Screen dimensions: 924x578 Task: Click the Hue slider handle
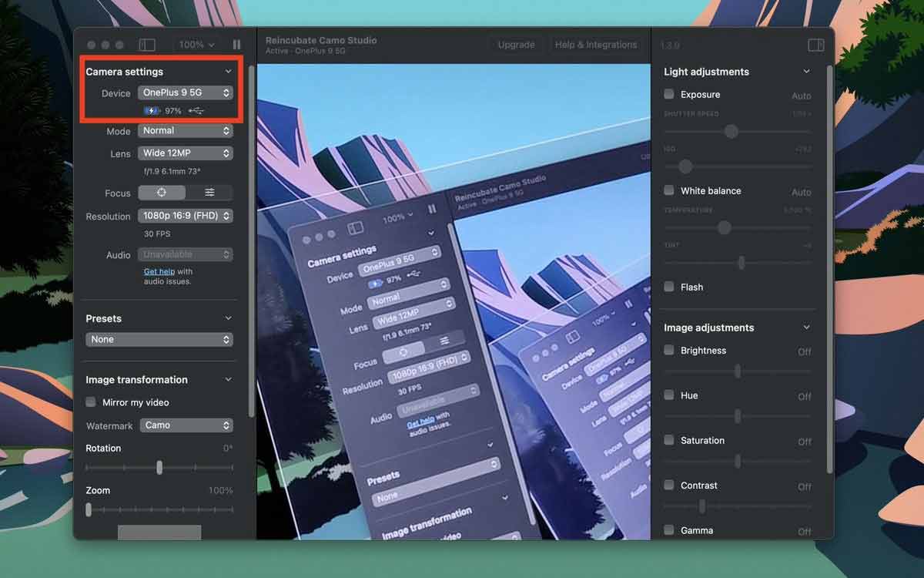(738, 416)
